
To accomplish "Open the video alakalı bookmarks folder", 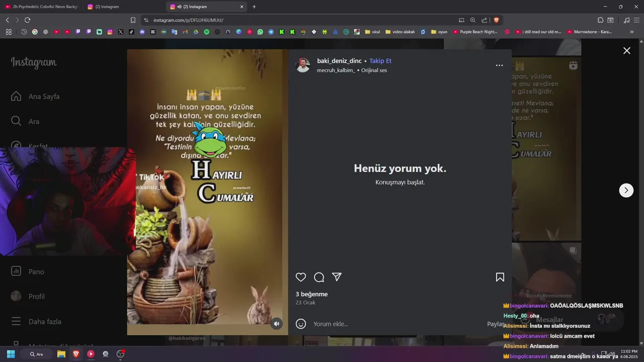I will (400, 32).
